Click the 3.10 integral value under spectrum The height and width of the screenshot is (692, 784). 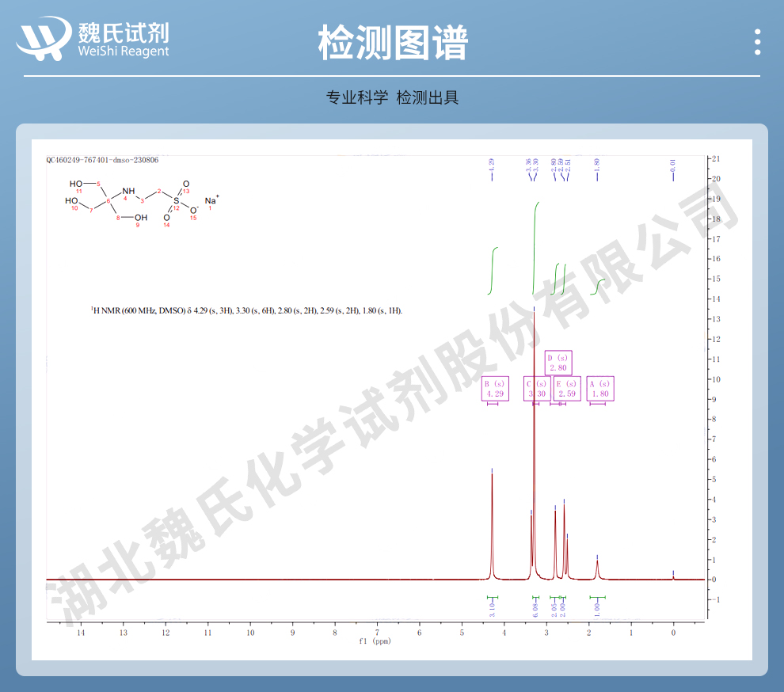(x=492, y=610)
